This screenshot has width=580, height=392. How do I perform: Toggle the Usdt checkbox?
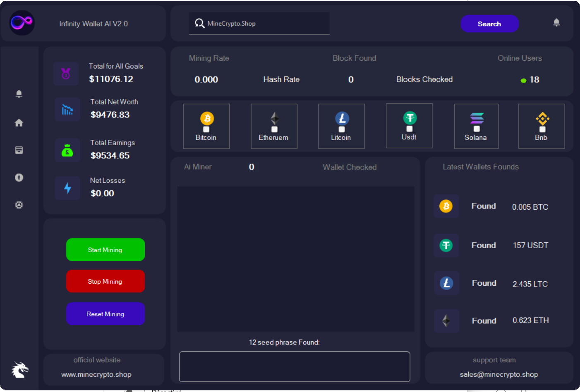click(x=410, y=129)
